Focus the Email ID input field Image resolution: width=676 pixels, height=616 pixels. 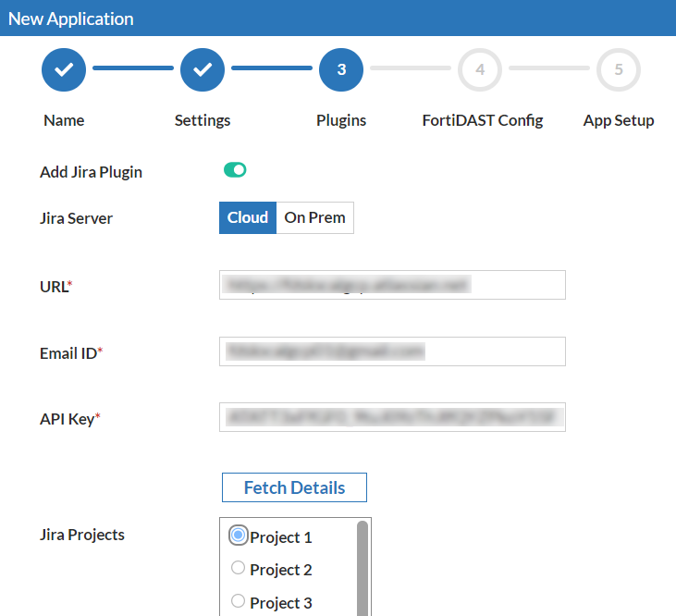392,351
